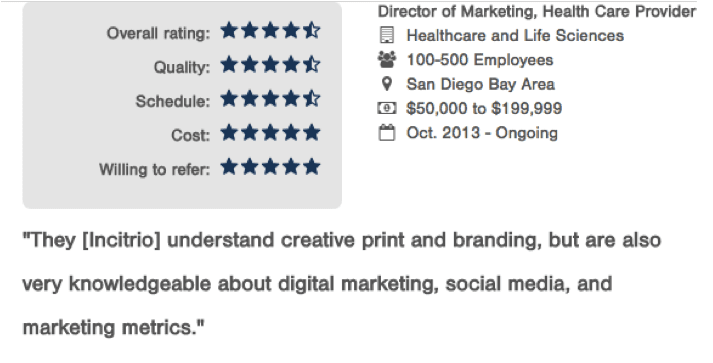The width and height of the screenshot is (713, 363).
Task: Click the San Diego Bay Area location text
Action: (x=481, y=84)
